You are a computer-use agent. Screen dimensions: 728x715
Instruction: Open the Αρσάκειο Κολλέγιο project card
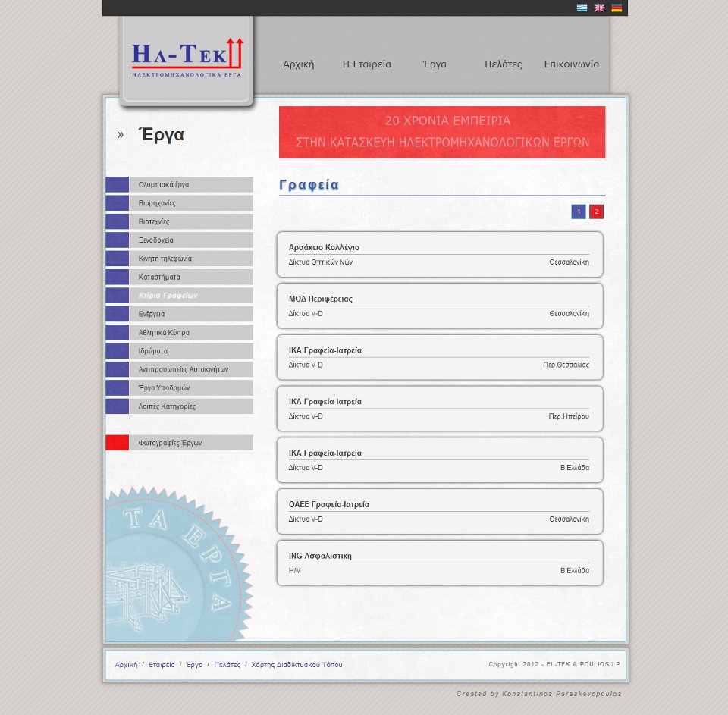click(x=440, y=254)
